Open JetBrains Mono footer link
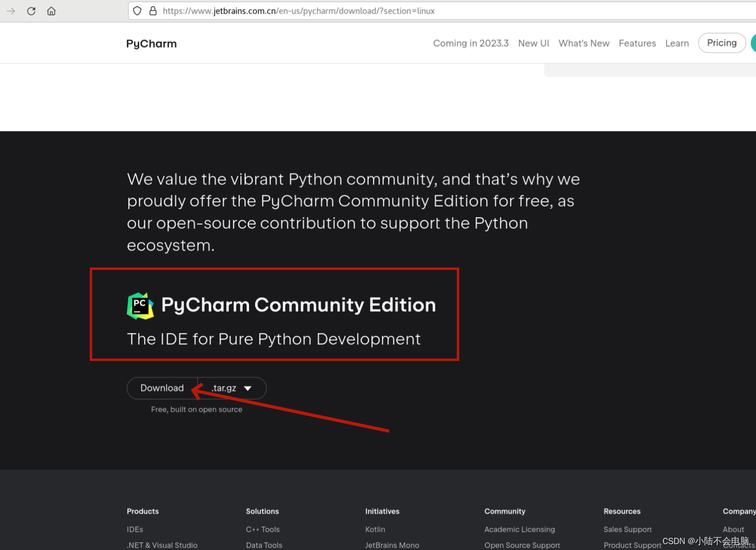 point(392,545)
